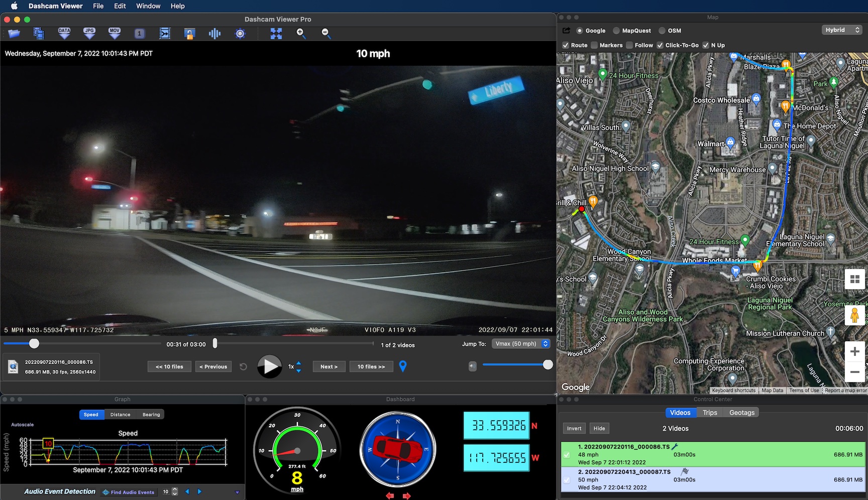Zoom out video with the minus magnifier

pos(326,34)
